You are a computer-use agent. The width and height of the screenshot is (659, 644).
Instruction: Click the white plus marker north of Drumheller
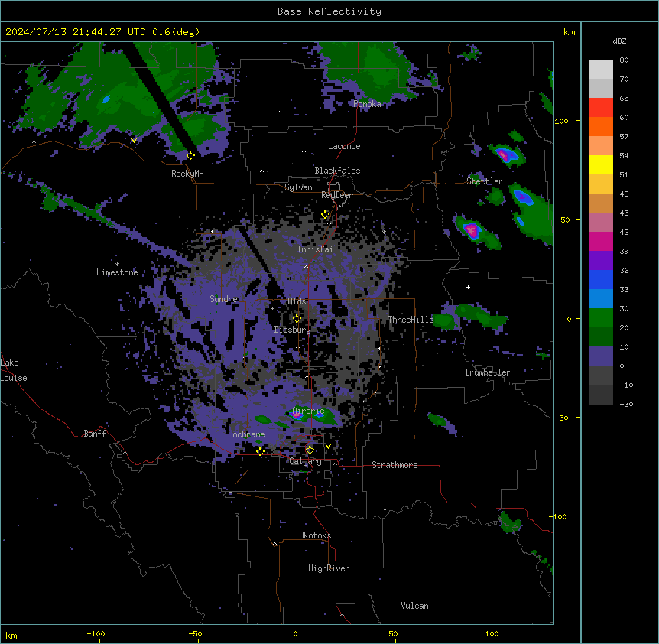[x=468, y=287]
